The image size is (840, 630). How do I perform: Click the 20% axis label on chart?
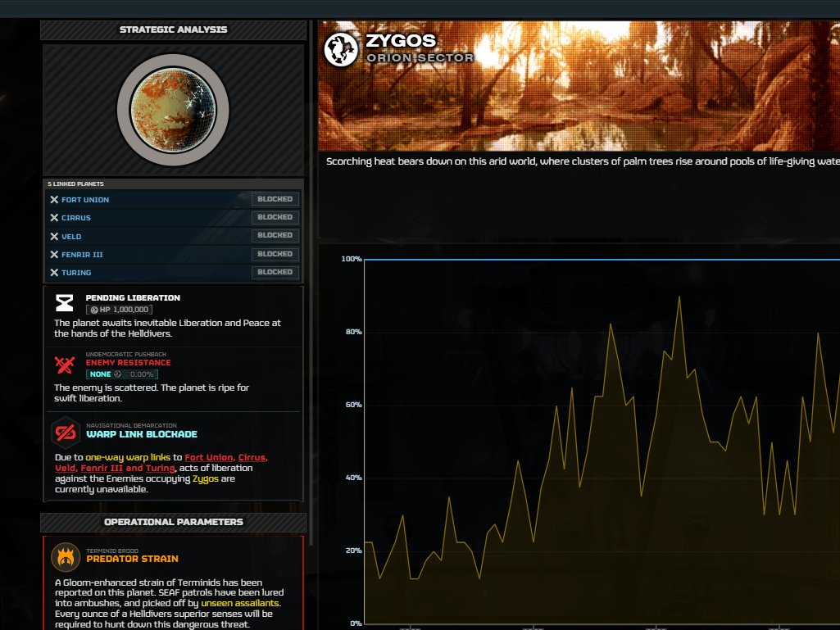(x=353, y=551)
